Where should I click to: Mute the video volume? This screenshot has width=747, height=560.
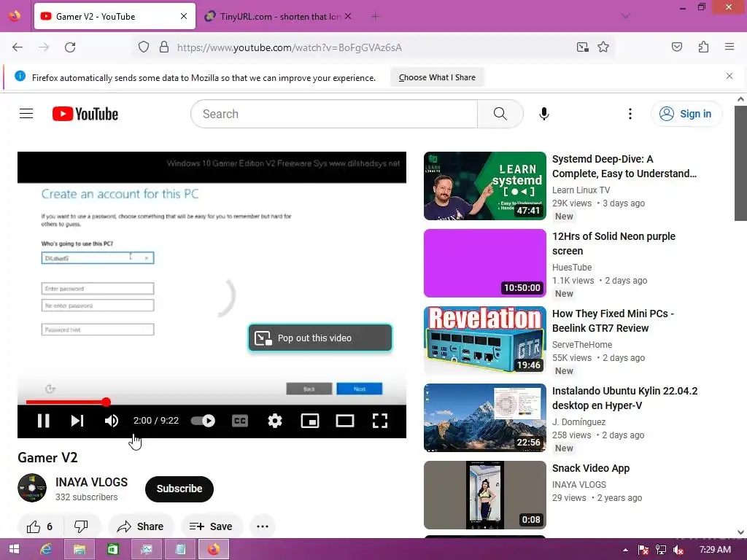pos(112,421)
